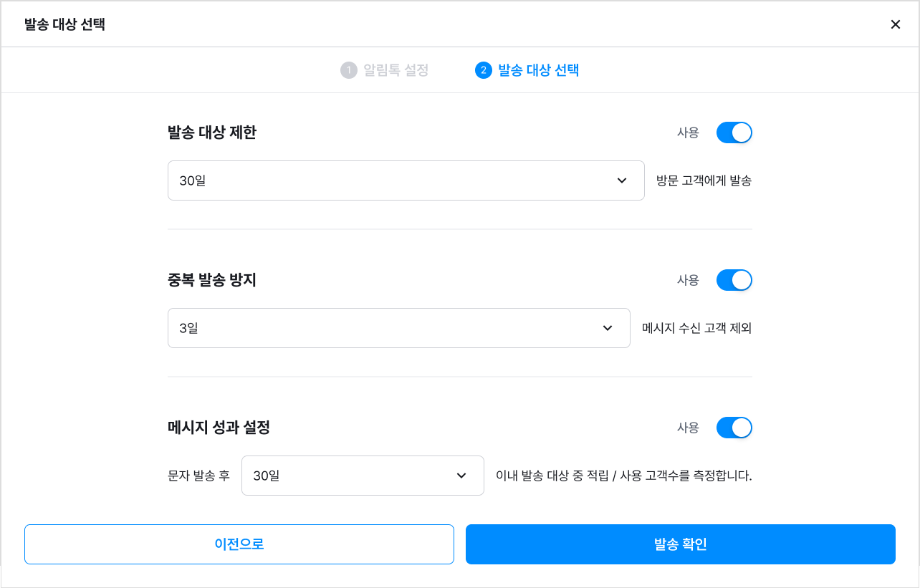The image size is (920, 588).
Task: Expand the 3일 메시지 수신 dropdown
Action: 399,328
